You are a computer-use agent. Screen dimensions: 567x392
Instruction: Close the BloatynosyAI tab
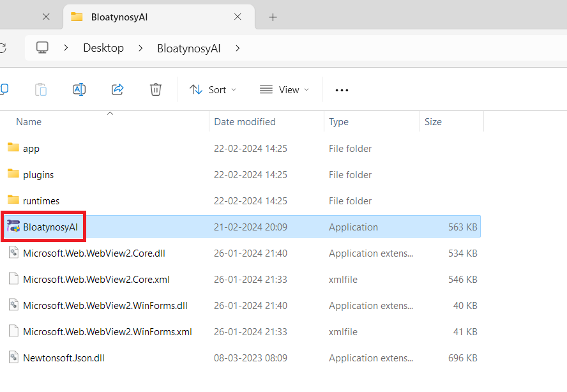tap(238, 17)
